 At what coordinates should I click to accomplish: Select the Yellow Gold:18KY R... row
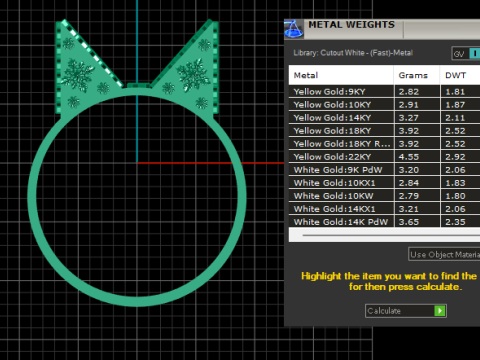[384, 144]
